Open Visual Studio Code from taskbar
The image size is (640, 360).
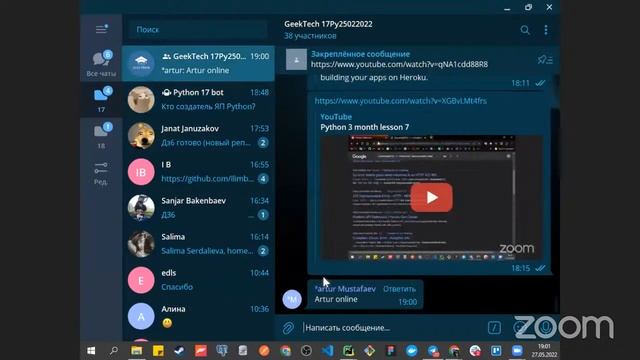pyautogui.click(x=327, y=351)
